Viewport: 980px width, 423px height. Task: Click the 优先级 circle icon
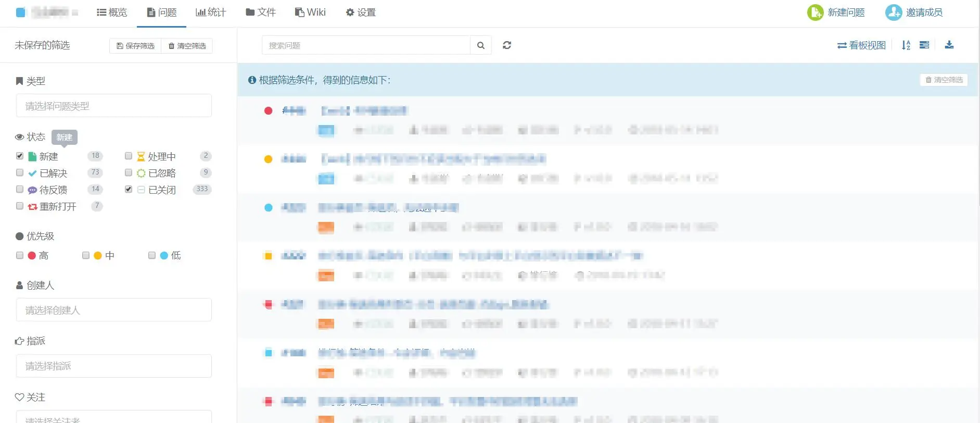point(20,236)
